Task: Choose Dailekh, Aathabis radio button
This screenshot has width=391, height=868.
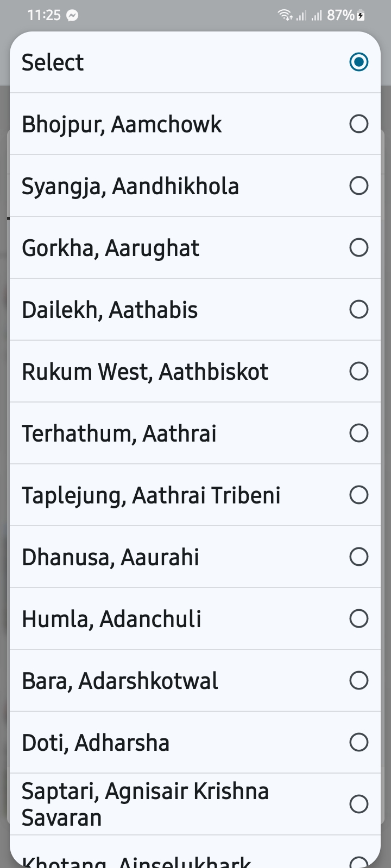Action: point(358,309)
